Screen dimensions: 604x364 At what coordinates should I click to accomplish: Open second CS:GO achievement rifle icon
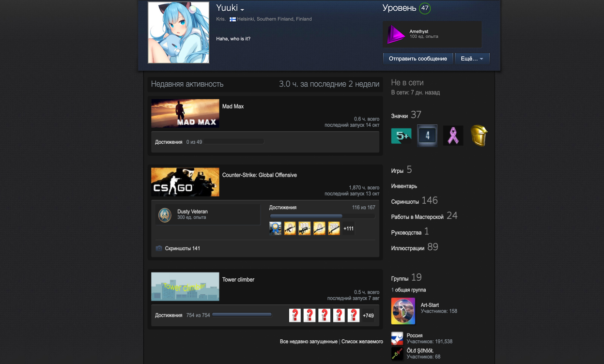pos(290,228)
